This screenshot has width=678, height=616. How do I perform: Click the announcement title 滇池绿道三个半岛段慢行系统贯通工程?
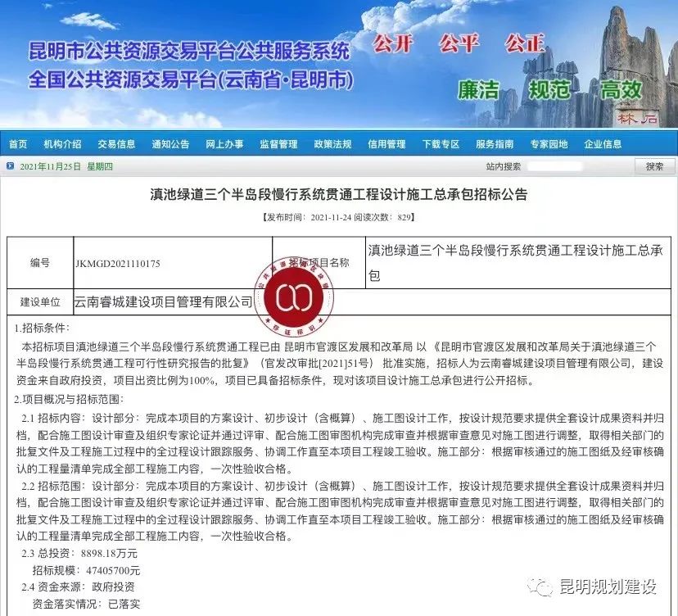(x=338, y=195)
